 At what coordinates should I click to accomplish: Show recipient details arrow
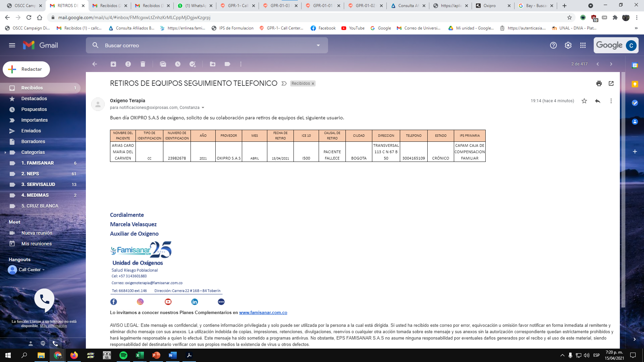click(203, 108)
